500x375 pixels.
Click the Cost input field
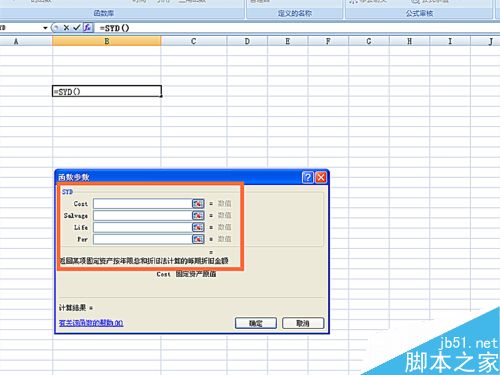pos(143,203)
